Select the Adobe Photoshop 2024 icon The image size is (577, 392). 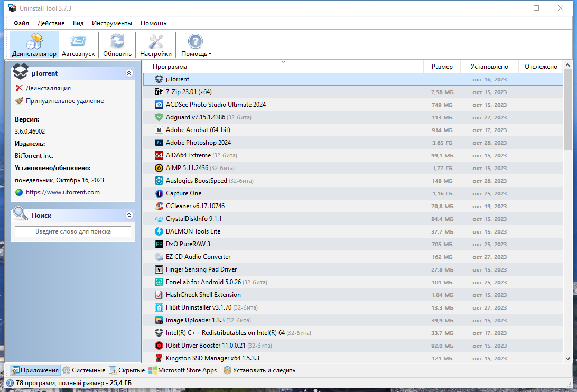point(159,142)
